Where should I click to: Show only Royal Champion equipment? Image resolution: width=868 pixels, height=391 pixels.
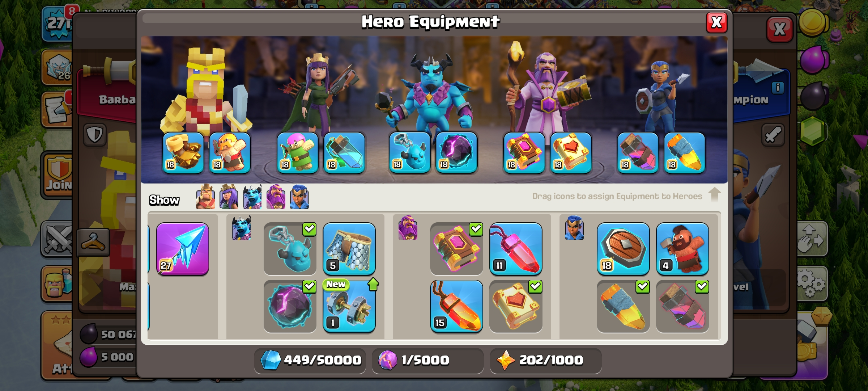click(x=299, y=197)
